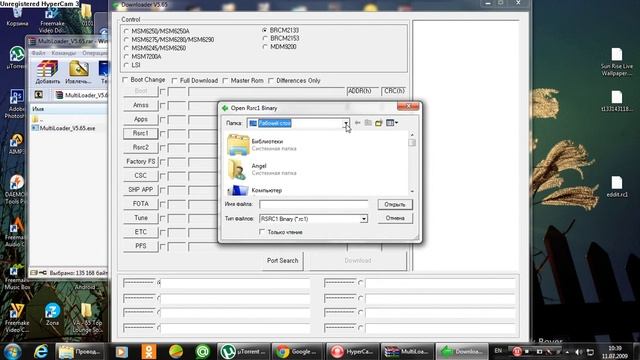
Task: Open the 'Библиотеки' folder in dialog
Action: coord(262,144)
